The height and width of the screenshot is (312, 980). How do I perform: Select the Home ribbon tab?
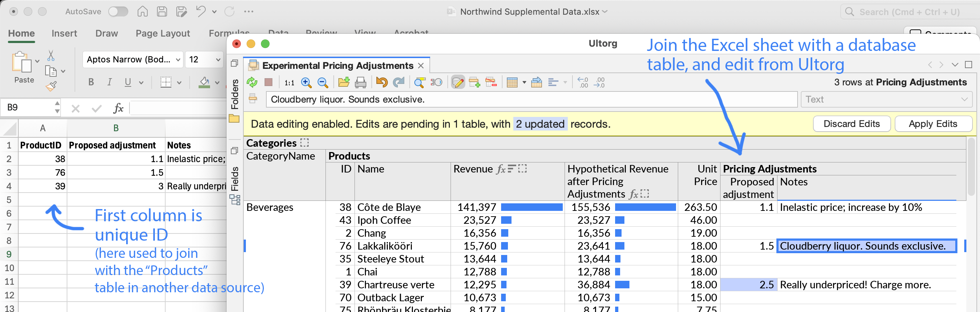pos(21,33)
